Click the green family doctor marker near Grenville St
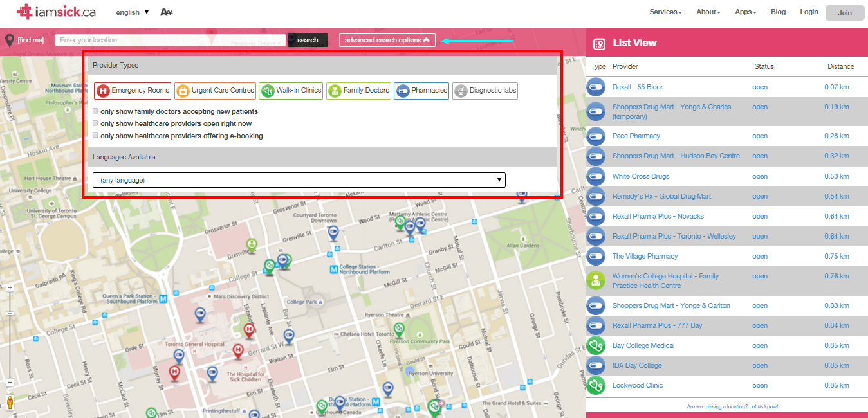 pos(252,244)
